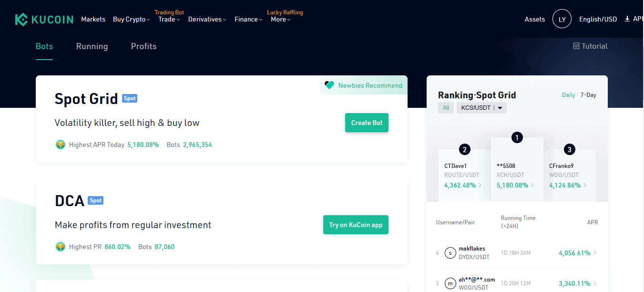Click the Create Bot button
Screen dimensions: 644x292
pos(367,123)
